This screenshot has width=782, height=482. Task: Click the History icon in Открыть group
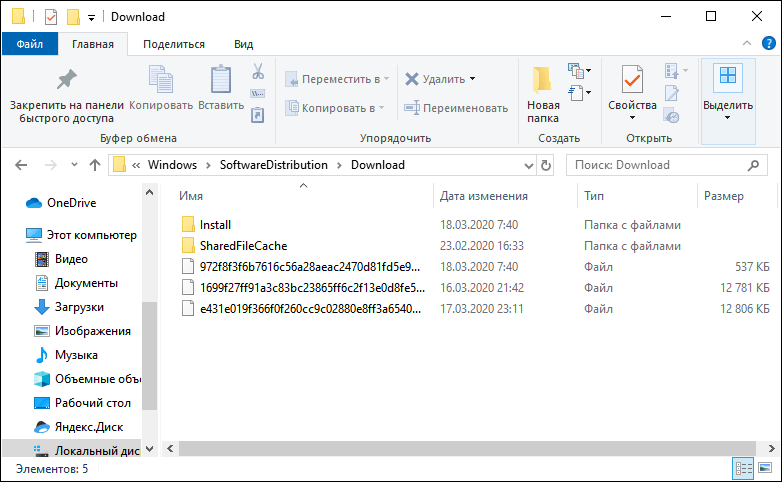click(671, 116)
